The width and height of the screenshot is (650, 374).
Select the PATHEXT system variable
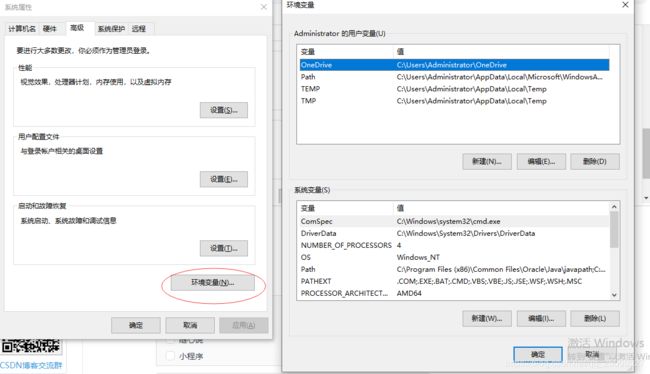(x=454, y=282)
